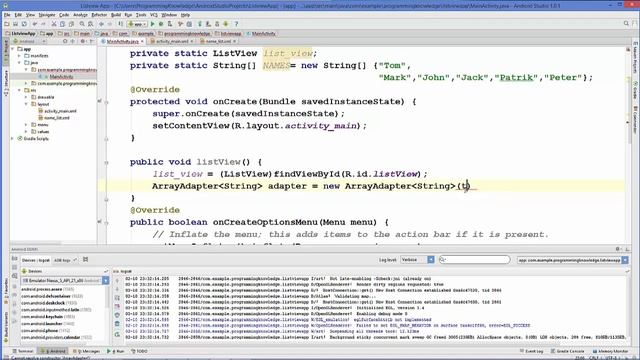Viewport: 640px width, 360px height.
Task: Click the Copy icon in the toolbar
Action: tap(62, 24)
